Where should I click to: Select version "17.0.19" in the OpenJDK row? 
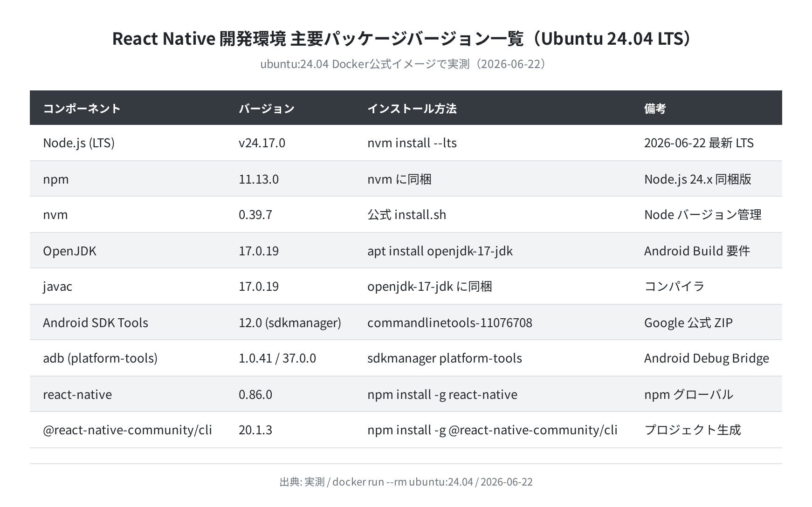coord(259,251)
